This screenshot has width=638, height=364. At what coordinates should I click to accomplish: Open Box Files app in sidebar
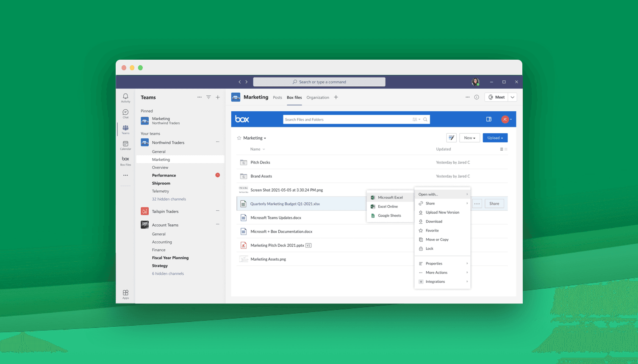pos(125,161)
